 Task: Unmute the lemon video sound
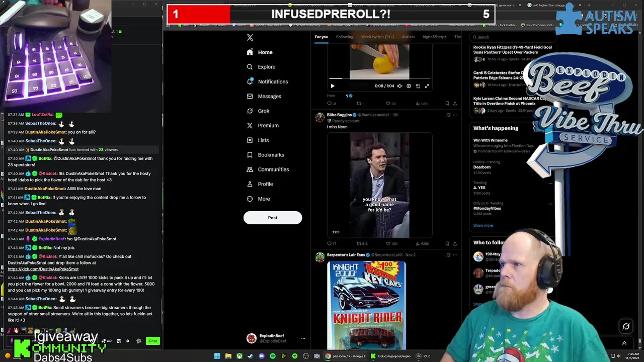399,86
